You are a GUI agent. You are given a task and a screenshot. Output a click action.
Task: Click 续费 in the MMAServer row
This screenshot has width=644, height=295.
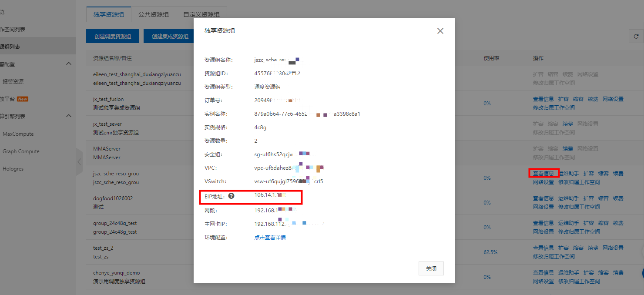click(567, 149)
